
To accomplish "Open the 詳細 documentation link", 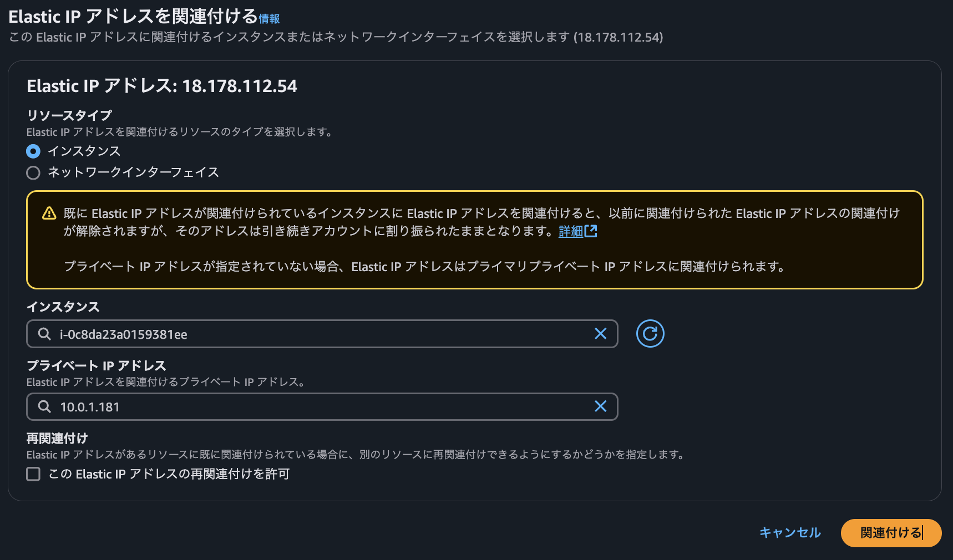I will (x=571, y=232).
